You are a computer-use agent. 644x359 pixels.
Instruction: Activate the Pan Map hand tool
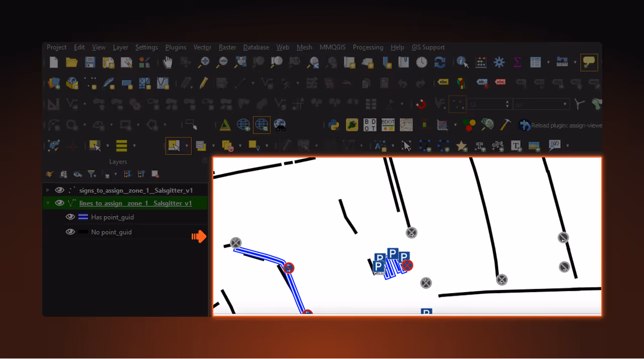pyautogui.click(x=168, y=62)
